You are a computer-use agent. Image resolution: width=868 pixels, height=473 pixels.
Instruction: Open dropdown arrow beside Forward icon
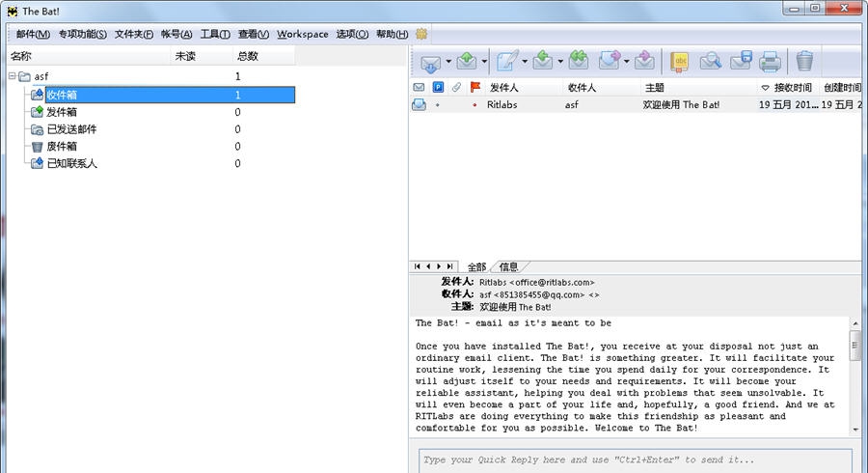pos(627,62)
